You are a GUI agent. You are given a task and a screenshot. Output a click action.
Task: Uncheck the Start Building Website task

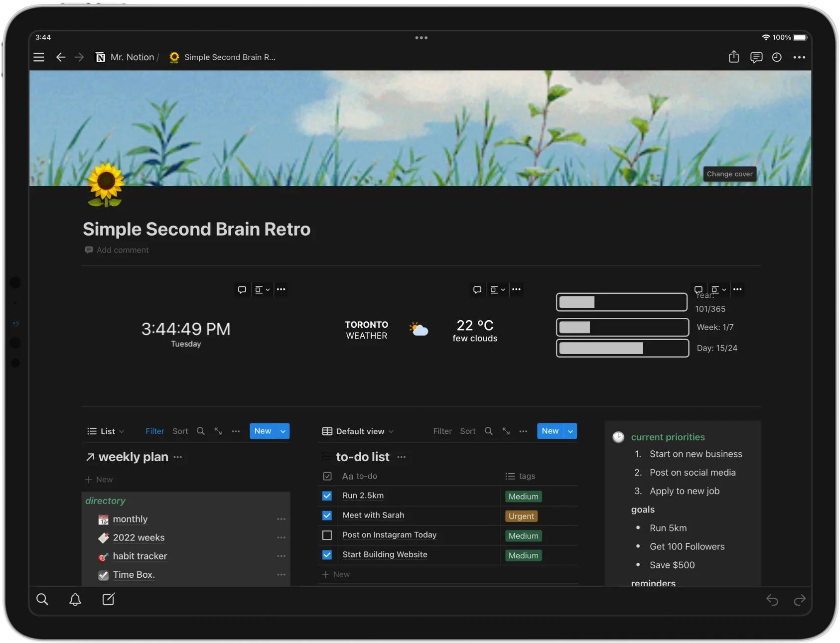(x=327, y=555)
